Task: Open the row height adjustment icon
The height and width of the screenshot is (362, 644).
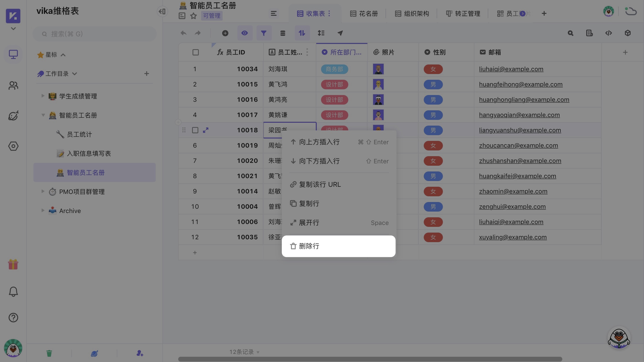Action: point(321,33)
